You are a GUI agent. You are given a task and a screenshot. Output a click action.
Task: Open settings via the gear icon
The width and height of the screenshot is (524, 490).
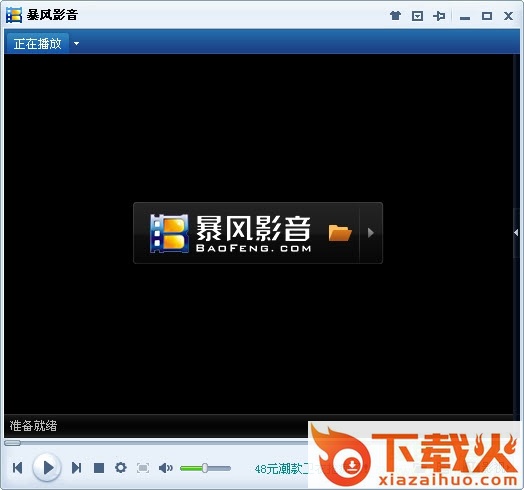(x=121, y=468)
